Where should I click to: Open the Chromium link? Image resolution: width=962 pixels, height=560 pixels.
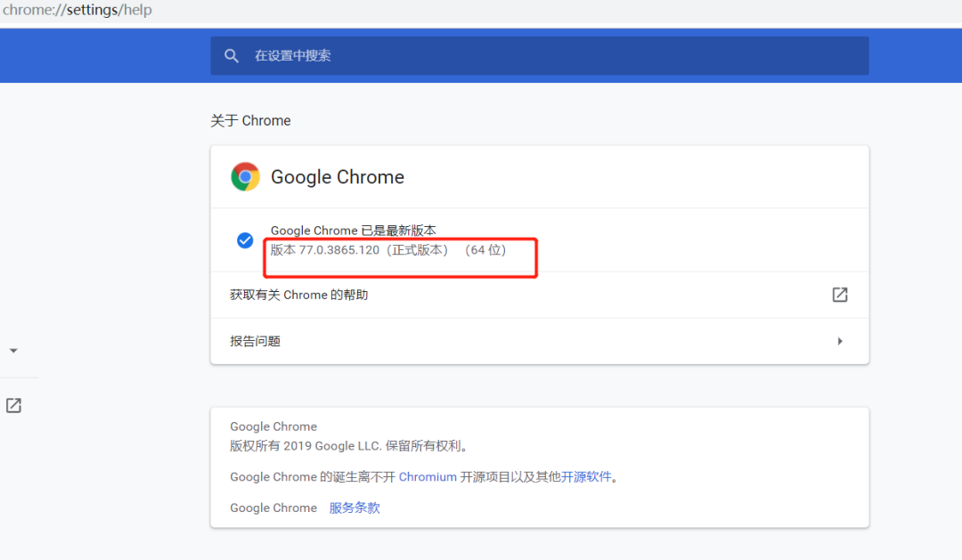(428, 476)
